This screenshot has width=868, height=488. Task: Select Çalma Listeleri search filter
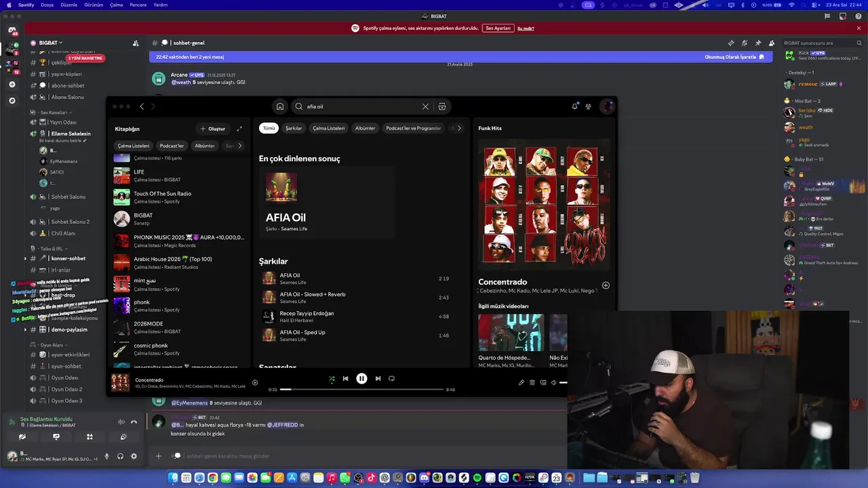tap(328, 128)
